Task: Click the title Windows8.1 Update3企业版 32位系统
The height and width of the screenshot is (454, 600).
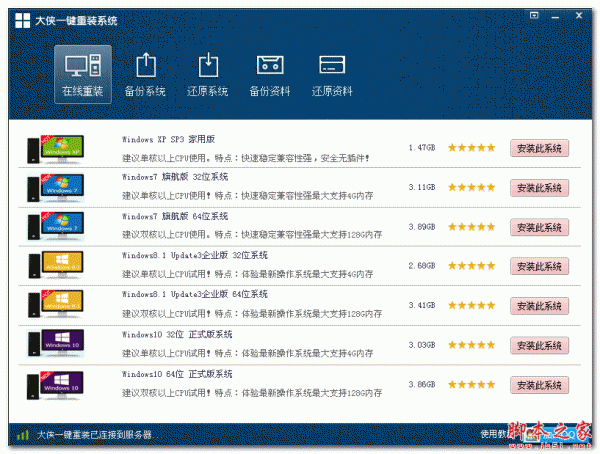Action: [x=195, y=255]
